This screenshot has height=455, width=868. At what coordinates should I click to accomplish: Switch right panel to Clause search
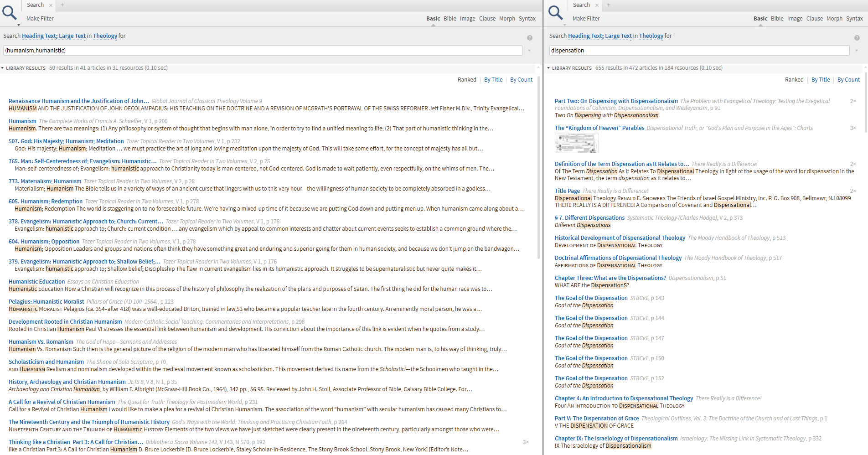pyautogui.click(x=814, y=19)
